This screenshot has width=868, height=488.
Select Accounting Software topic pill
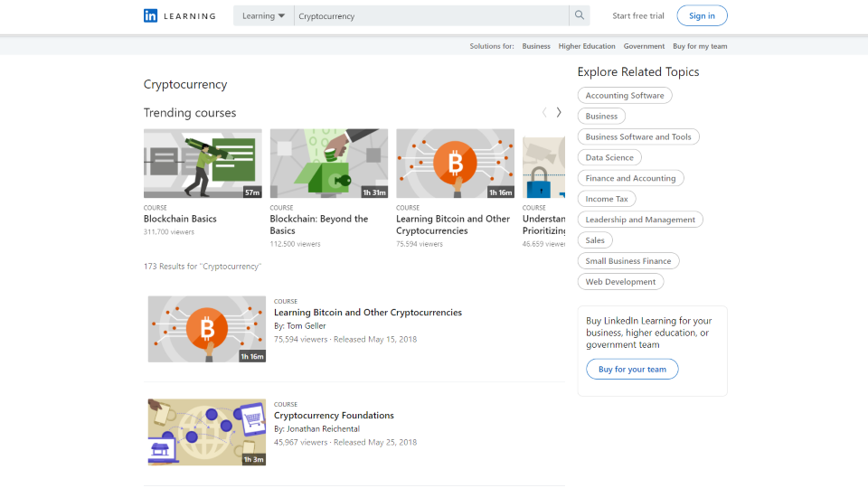[625, 95]
